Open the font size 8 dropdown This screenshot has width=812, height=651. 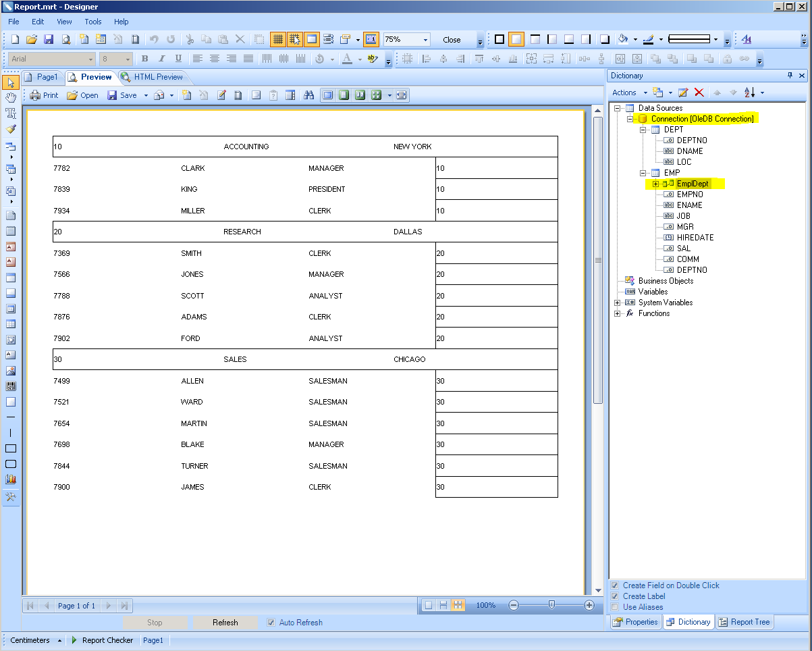tap(128, 59)
